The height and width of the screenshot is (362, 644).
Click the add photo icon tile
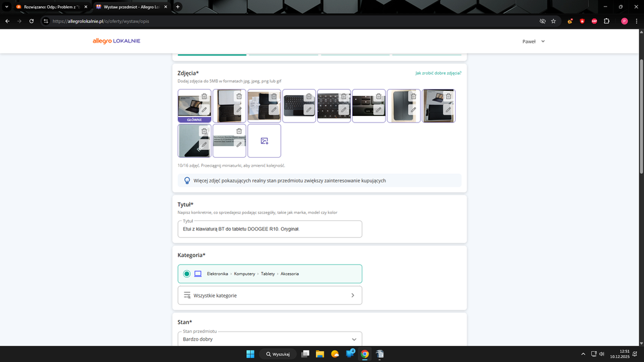[x=264, y=140]
